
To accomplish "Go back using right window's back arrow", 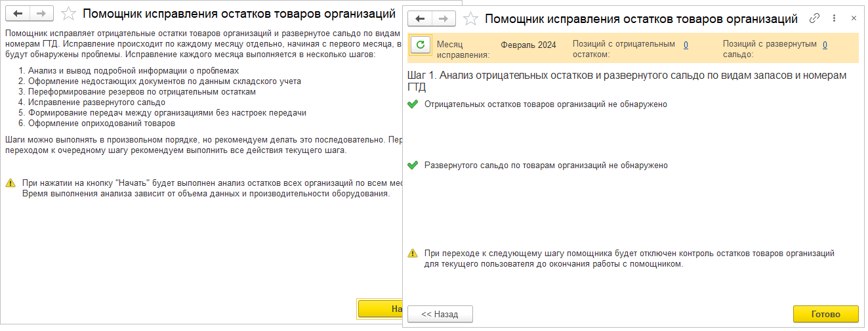I will tap(421, 19).
